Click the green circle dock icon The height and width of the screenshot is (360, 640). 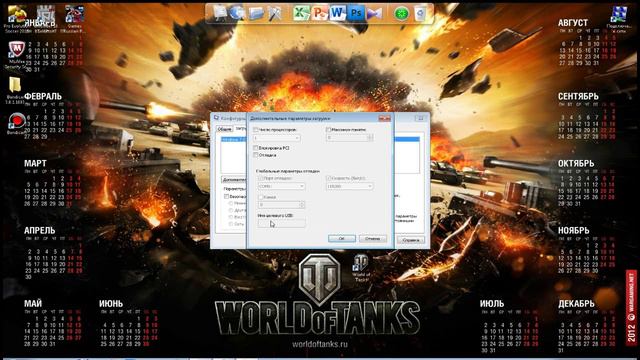tap(401, 13)
